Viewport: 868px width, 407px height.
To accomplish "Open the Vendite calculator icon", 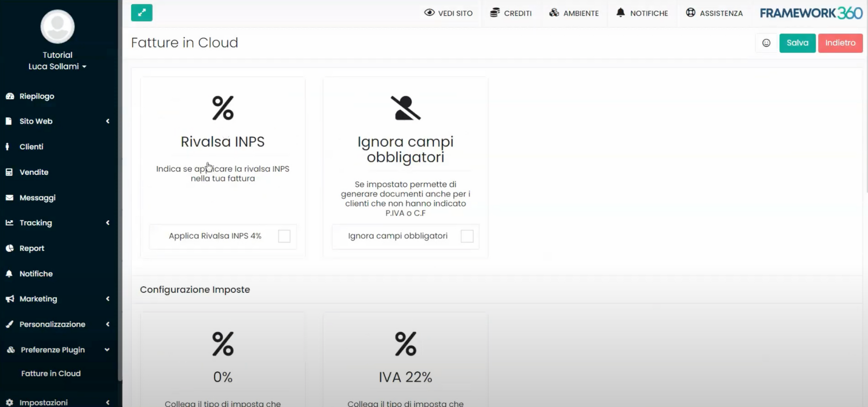I will click(9, 172).
